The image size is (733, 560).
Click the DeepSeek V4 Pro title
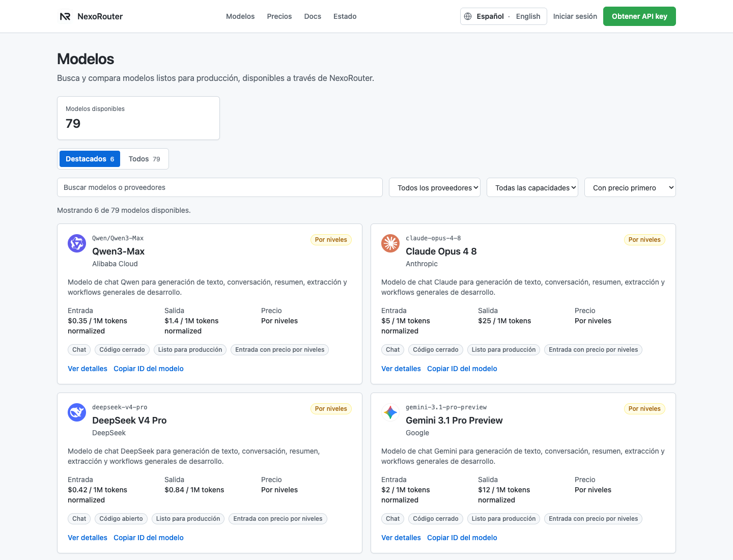129,421
